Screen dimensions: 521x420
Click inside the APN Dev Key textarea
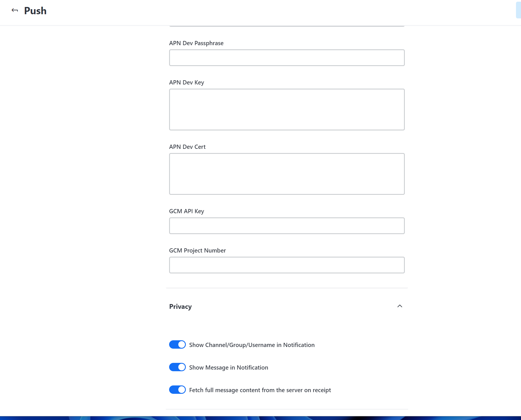287,109
